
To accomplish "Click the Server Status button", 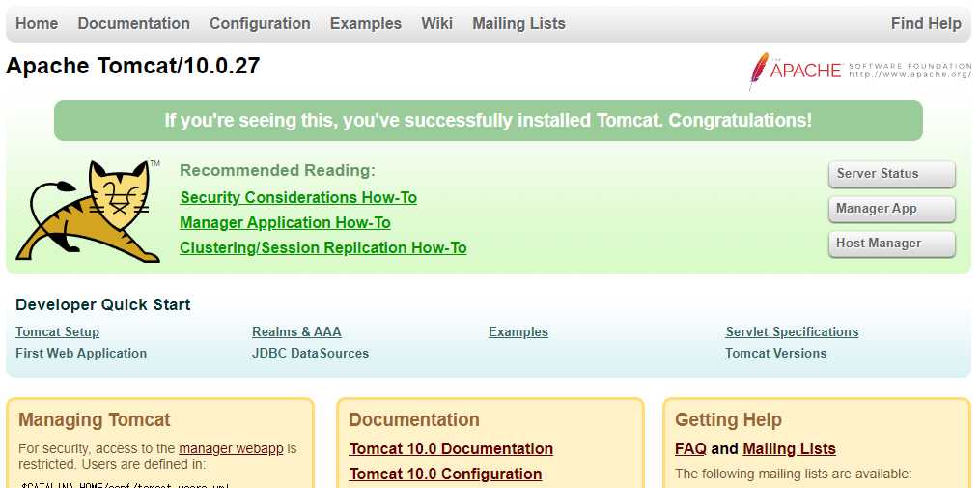I will pos(892,174).
